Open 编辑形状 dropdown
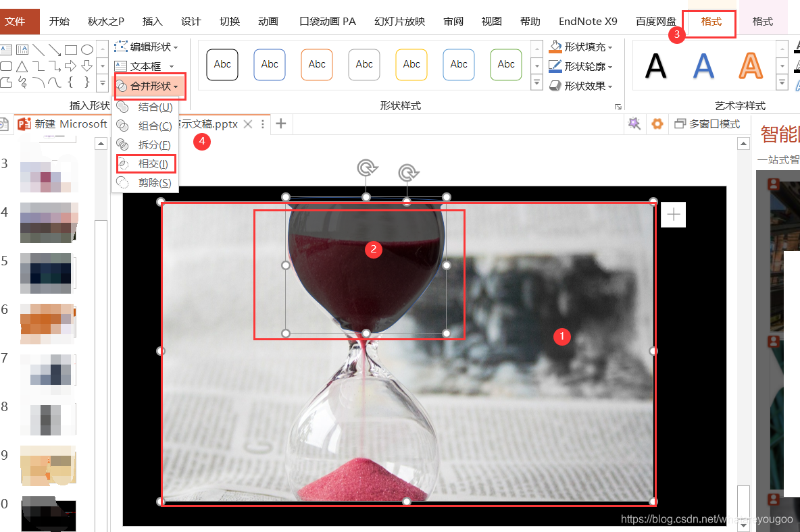This screenshot has height=532, width=800. 147,47
